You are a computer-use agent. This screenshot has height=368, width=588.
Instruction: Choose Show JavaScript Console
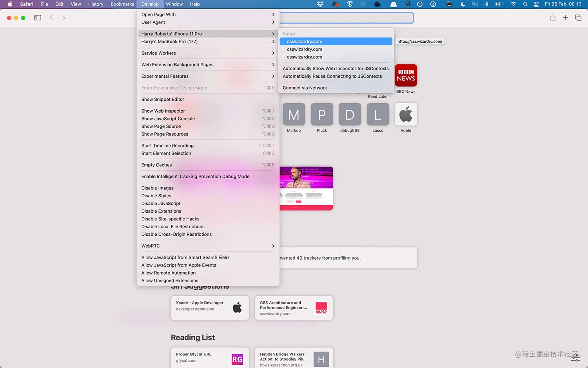[208, 118]
